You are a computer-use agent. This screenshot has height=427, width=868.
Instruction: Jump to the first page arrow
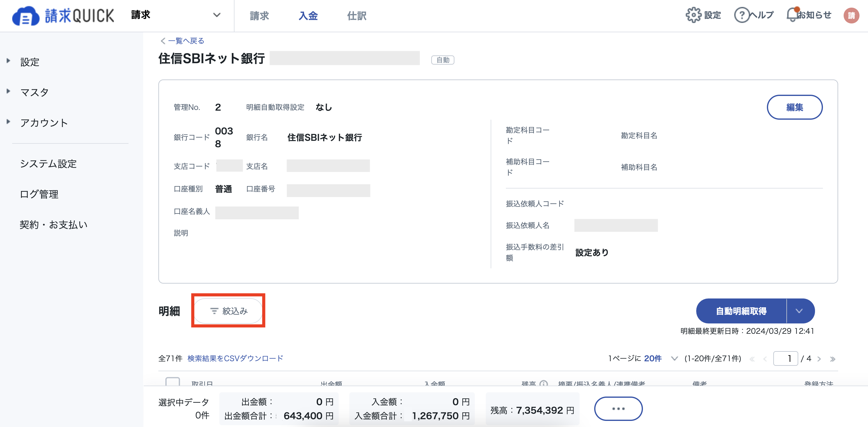752,359
